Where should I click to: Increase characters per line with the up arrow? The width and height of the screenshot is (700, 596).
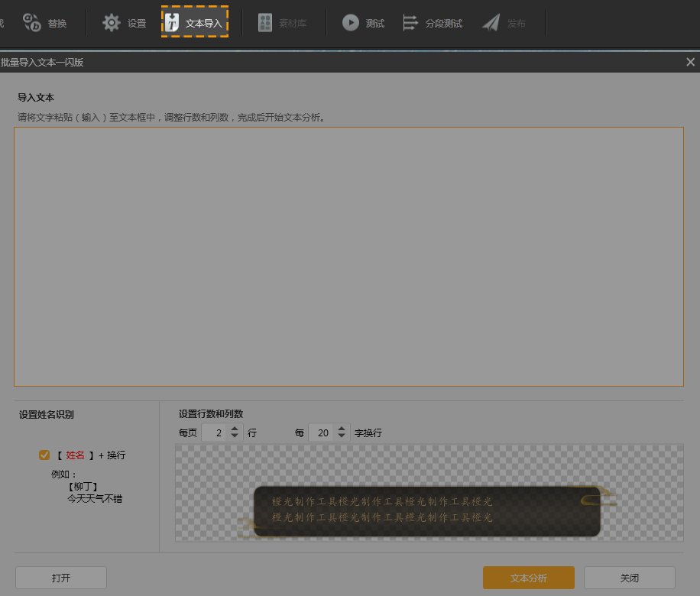click(x=342, y=429)
